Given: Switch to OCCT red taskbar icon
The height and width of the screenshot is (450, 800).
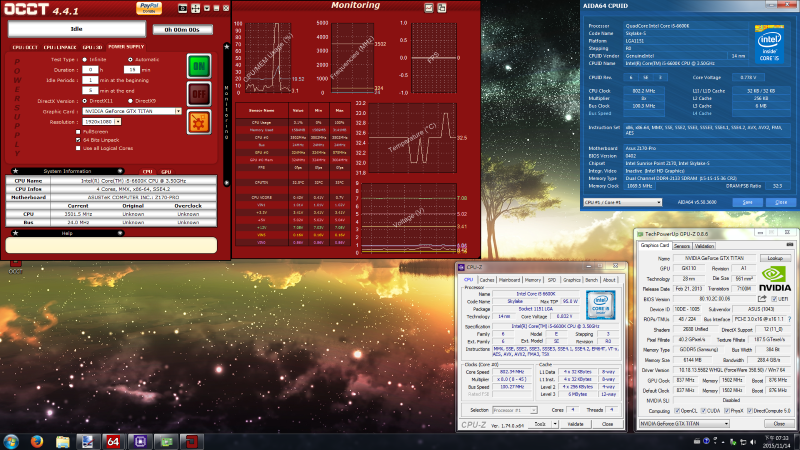Looking at the screenshot, I should tap(192, 441).
